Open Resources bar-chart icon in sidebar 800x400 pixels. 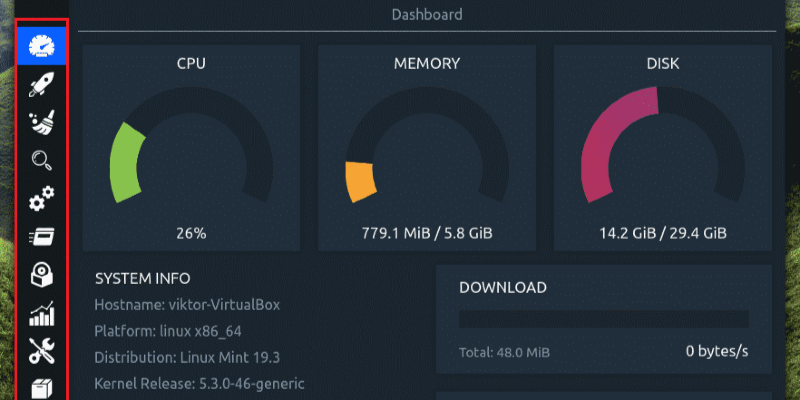click(42, 314)
